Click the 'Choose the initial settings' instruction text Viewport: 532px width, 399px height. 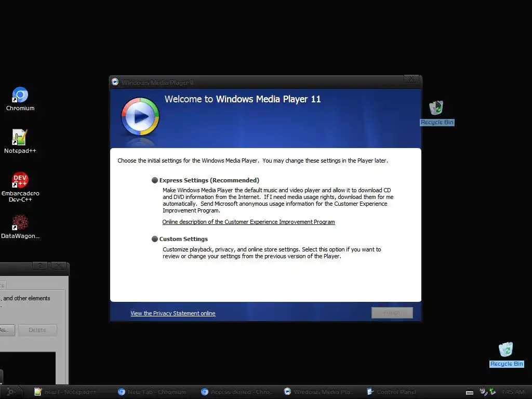[x=253, y=161]
